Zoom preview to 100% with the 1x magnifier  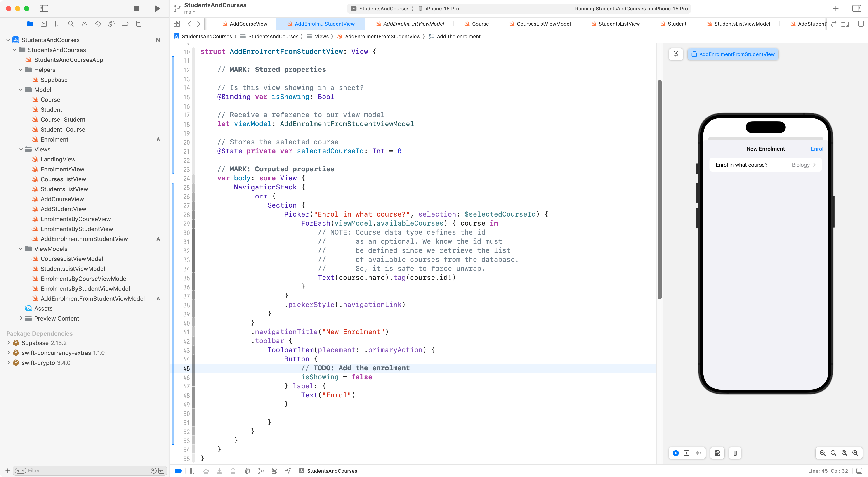point(833,453)
